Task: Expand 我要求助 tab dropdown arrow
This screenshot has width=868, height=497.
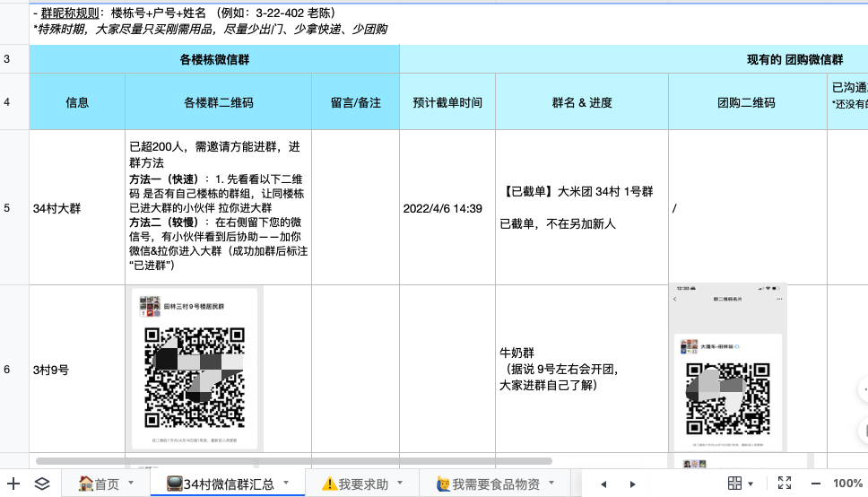Action: click(402, 483)
